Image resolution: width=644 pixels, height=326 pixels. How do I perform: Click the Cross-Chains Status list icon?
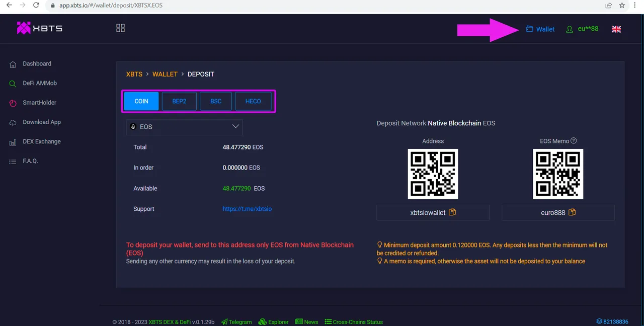(x=328, y=321)
